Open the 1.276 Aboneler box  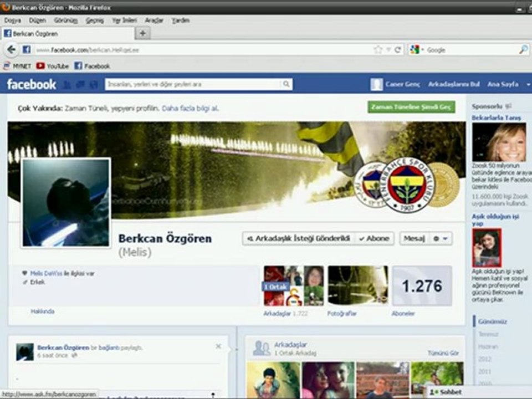tap(422, 286)
